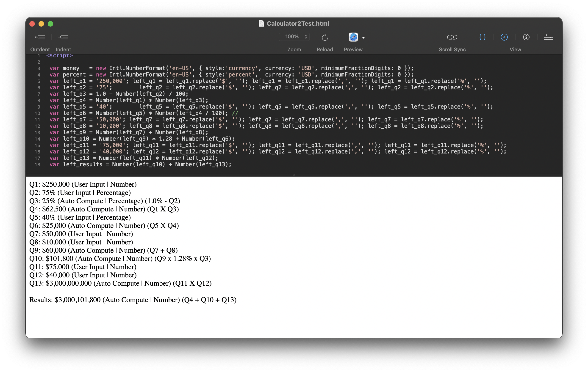Reload the preview pane

tap(325, 37)
